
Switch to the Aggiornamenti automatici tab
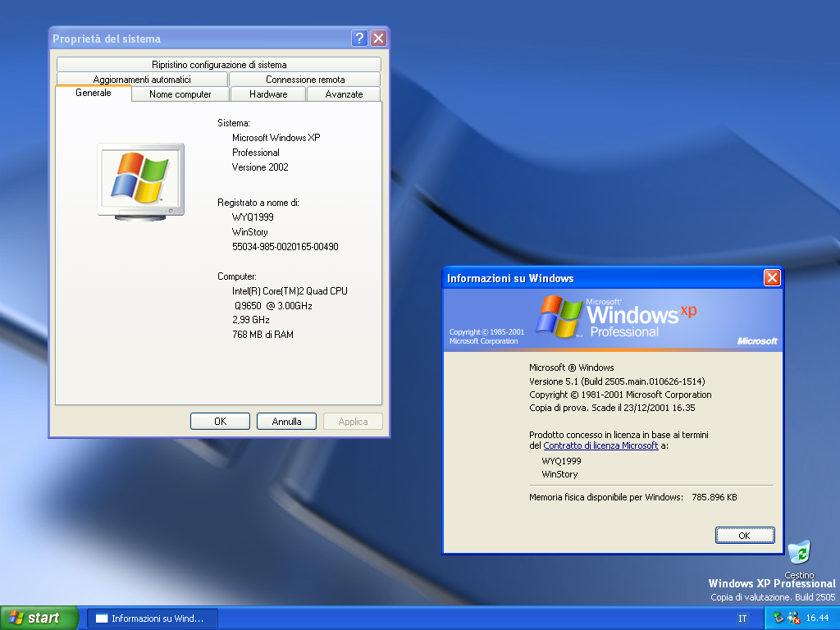(142, 80)
